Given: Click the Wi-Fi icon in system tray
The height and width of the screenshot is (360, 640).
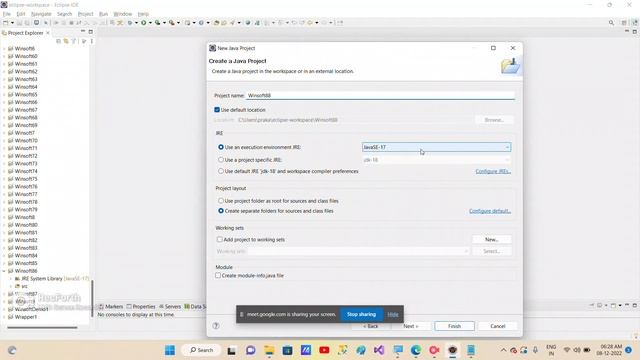Looking at the screenshot, I should click(567, 350).
